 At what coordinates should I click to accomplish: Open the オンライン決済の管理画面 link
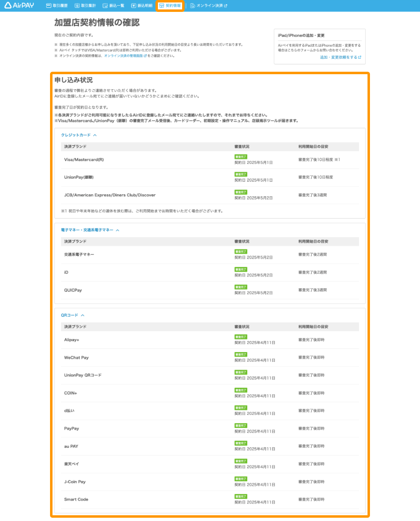[x=123, y=56]
